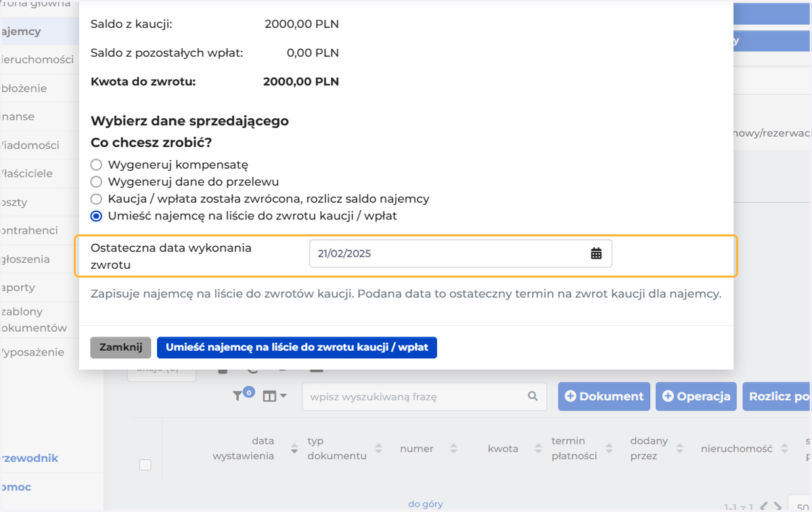Screen dimensions: 812x512
Task: Open the column visibility dropdown
Action: [x=274, y=396]
